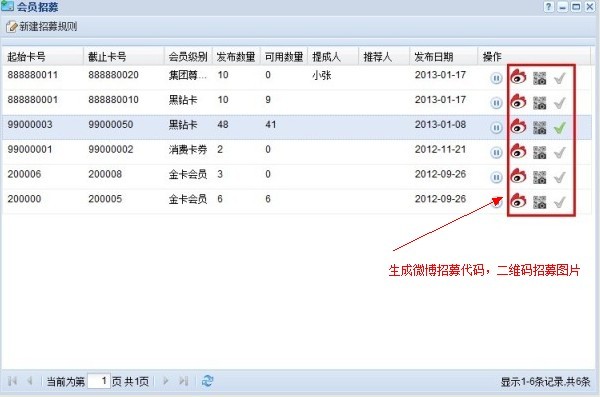Go to last page in pager
Image resolution: width=600 pixels, height=397 pixels.
tap(183, 381)
